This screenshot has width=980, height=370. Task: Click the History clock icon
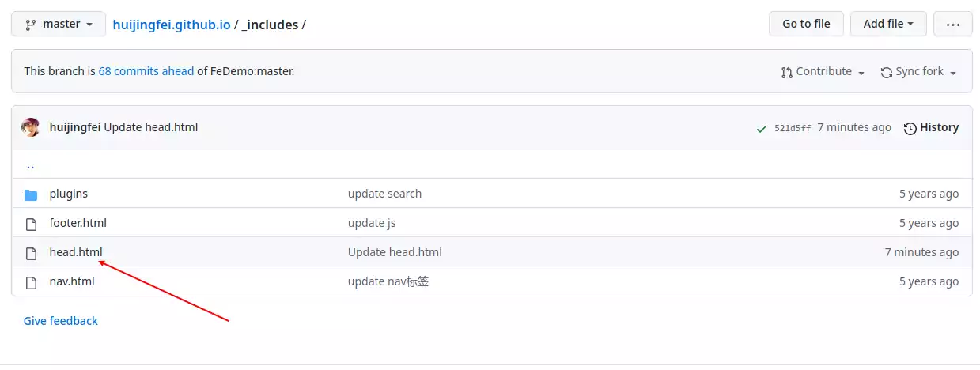pos(910,128)
